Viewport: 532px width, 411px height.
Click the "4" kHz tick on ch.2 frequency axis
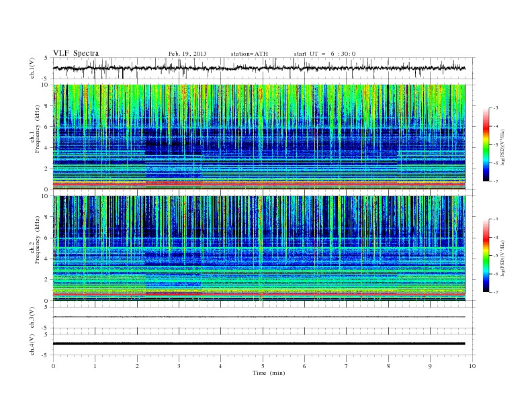click(x=46, y=259)
